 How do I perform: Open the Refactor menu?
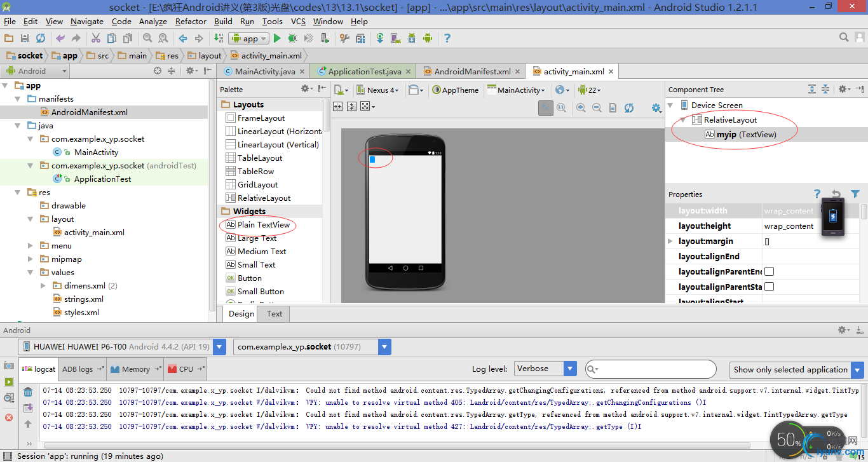[191, 21]
